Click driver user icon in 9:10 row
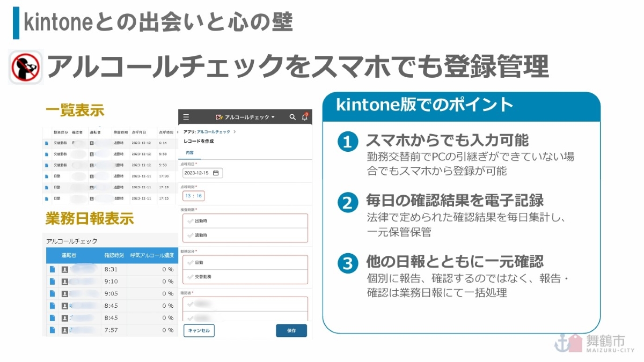The width and height of the screenshot is (644, 362). pos(65,282)
